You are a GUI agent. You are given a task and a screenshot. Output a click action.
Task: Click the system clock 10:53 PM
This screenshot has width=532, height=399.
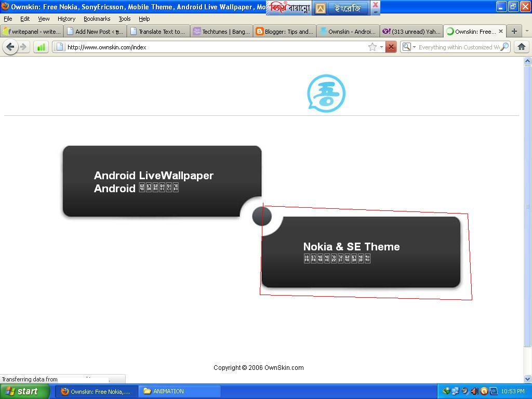tap(512, 391)
